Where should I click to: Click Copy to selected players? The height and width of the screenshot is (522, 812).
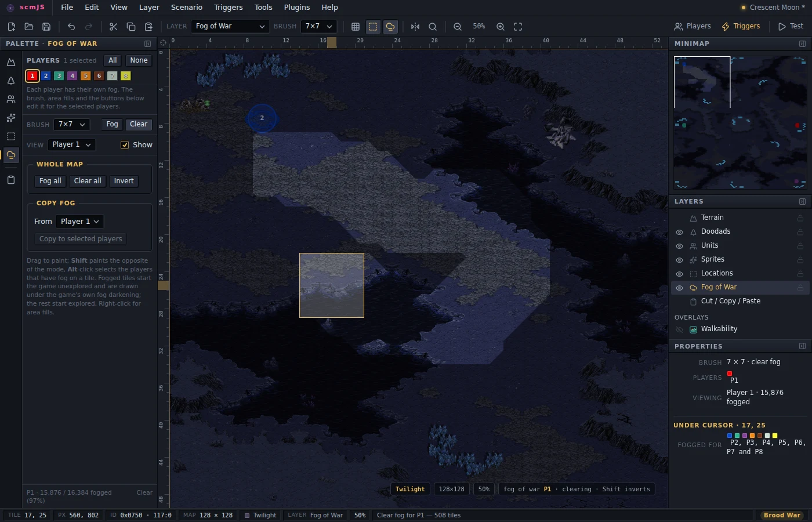pos(81,239)
